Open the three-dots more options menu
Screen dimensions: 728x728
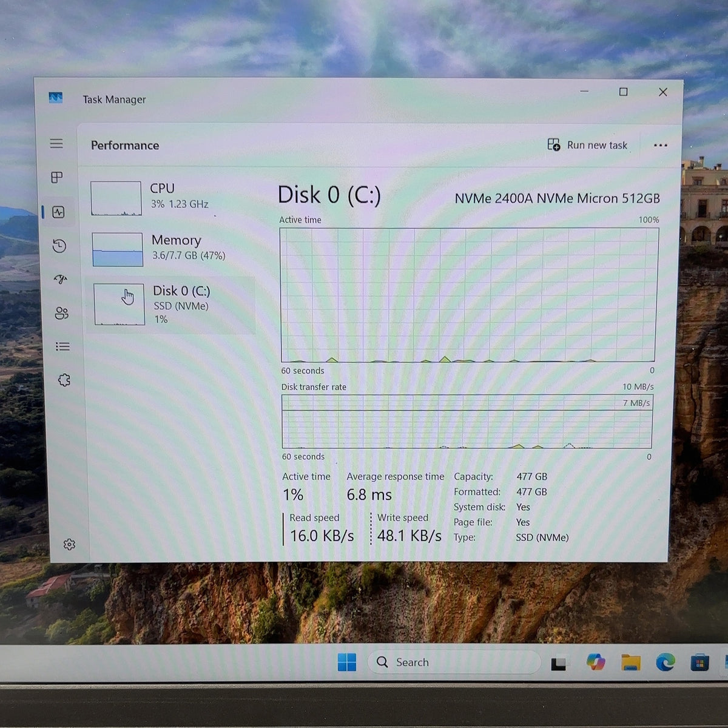[x=661, y=146]
